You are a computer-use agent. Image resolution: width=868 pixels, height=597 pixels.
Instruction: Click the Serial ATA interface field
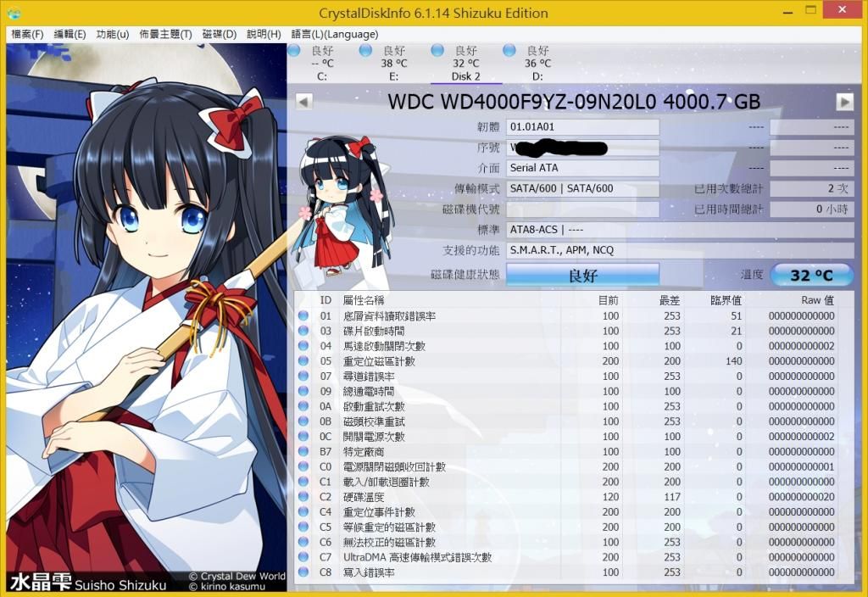tap(583, 168)
